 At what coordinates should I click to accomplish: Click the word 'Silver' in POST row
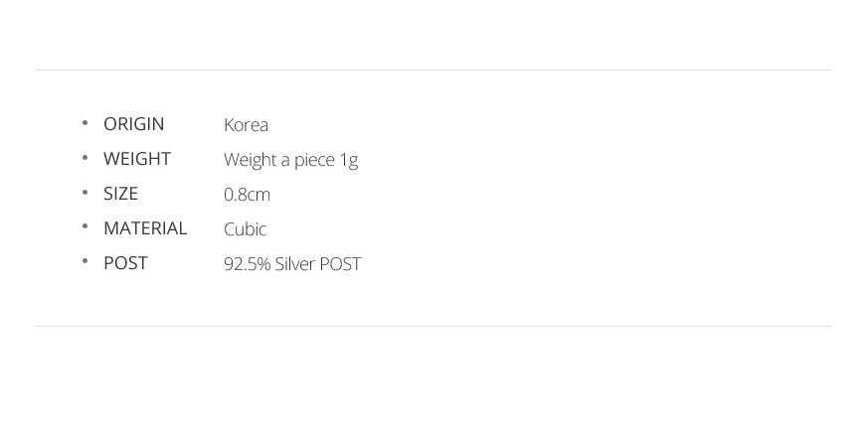294,264
